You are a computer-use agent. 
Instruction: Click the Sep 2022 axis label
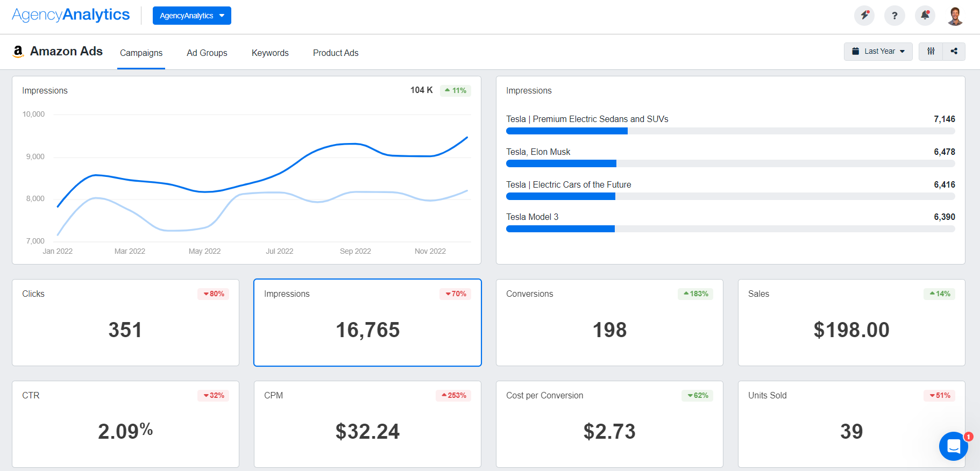[x=356, y=251]
